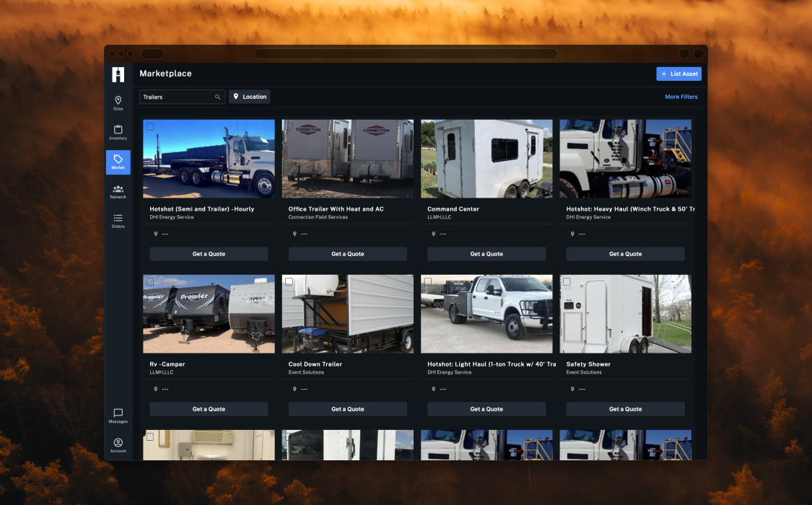Open the Command Center trailer photo
This screenshot has height=505, width=812.
[486, 159]
